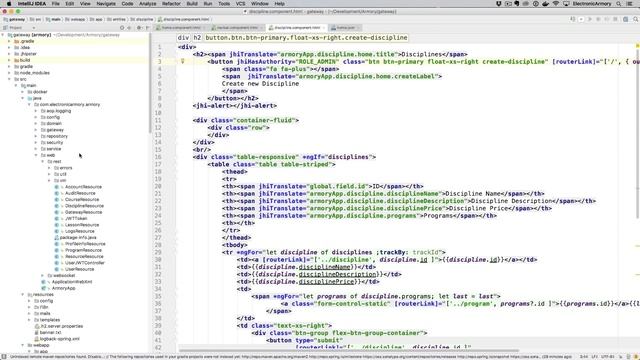Open macOS Notification Center icon
640x360 pixels.
coord(630,4)
